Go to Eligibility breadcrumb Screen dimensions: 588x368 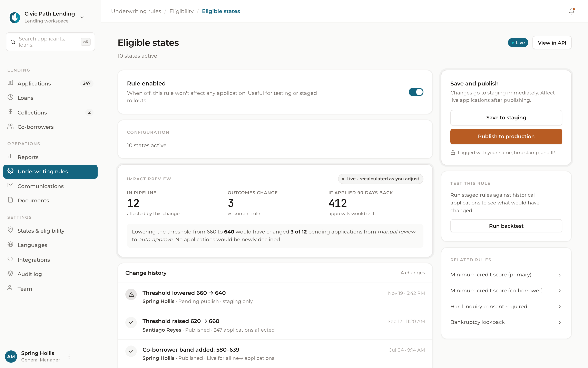tap(182, 11)
